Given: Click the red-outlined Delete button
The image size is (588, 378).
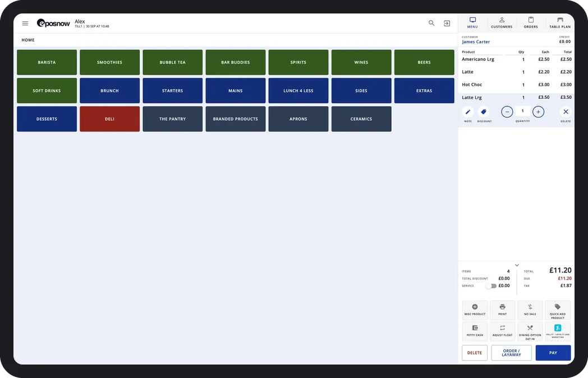Looking at the screenshot, I should click(474, 353).
